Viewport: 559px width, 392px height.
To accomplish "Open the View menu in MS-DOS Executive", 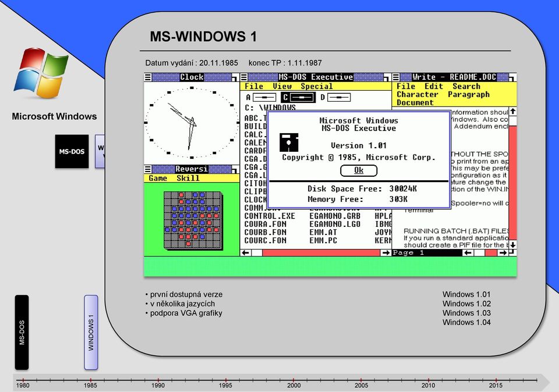I will (x=282, y=87).
